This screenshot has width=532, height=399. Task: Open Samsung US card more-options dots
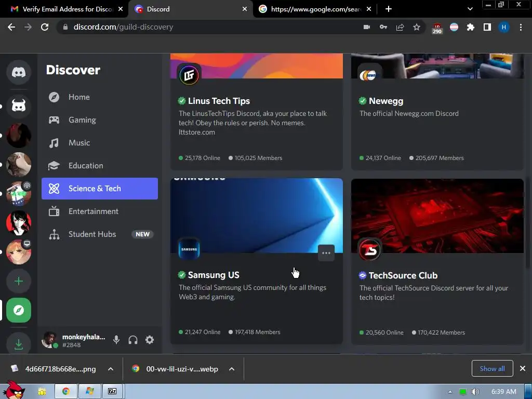(326, 253)
